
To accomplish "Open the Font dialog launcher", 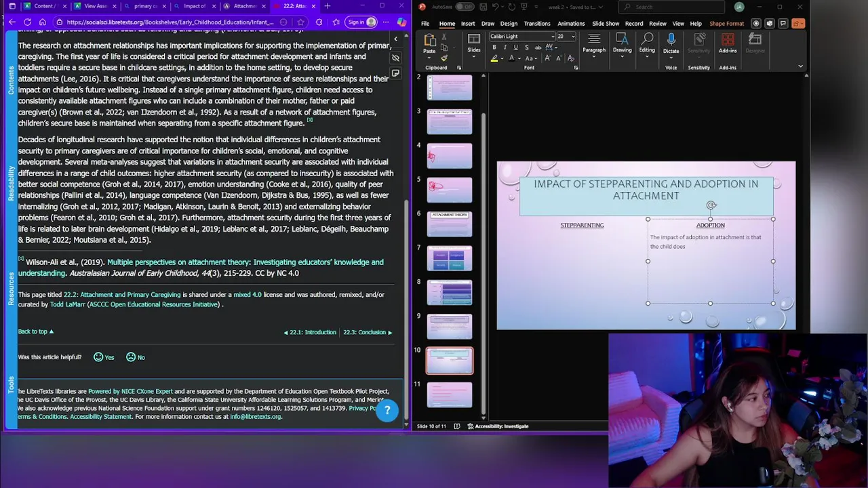I will [576, 68].
